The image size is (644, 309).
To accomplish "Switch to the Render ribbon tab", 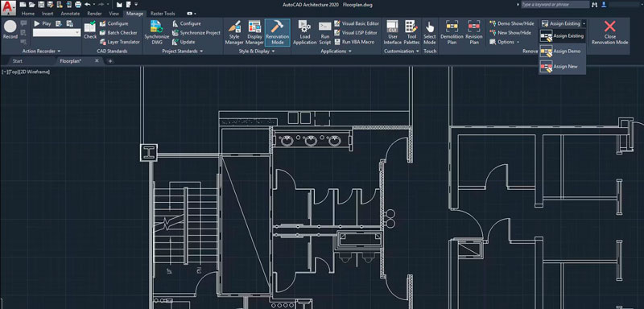I will 94,14.
